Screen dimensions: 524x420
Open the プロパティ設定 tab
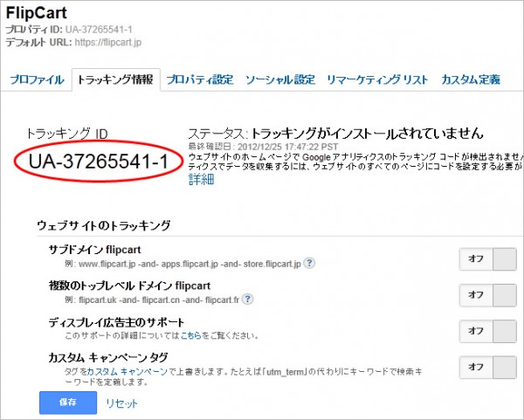[200, 79]
